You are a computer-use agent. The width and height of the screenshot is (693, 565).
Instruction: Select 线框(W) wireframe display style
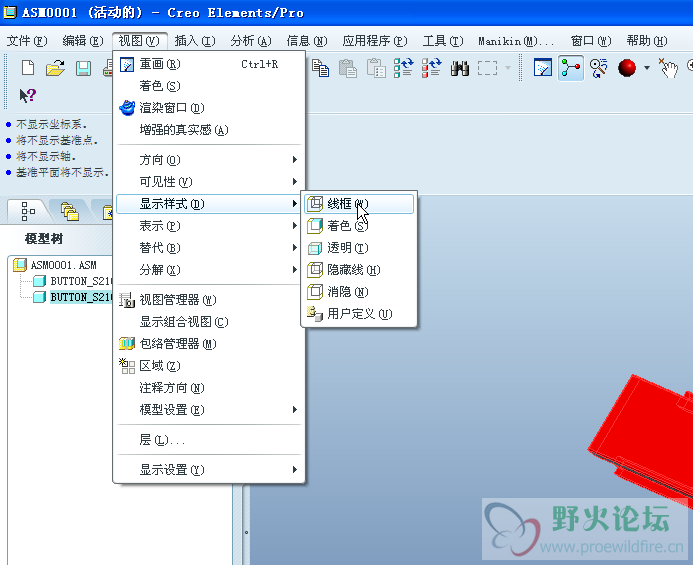pos(359,204)
